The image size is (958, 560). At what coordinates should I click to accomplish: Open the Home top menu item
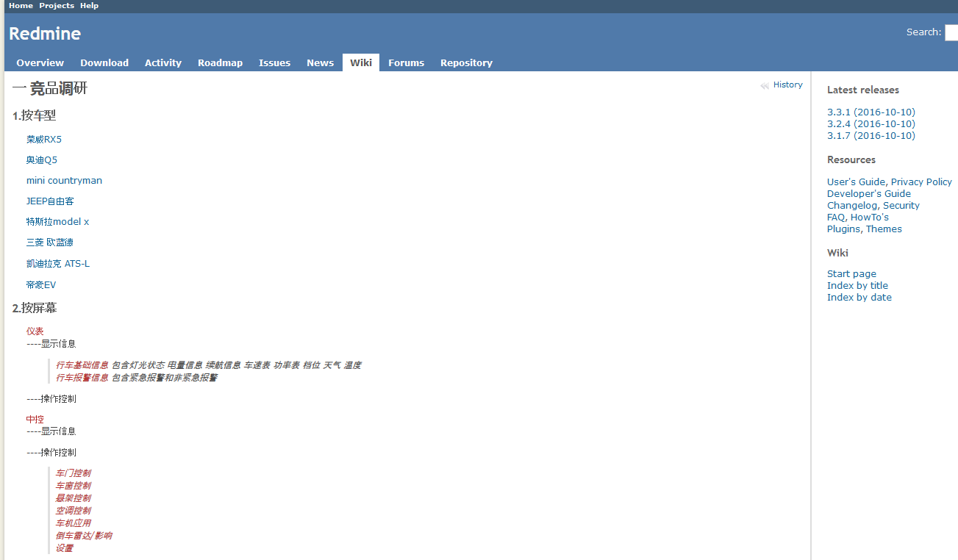[21, 5]
